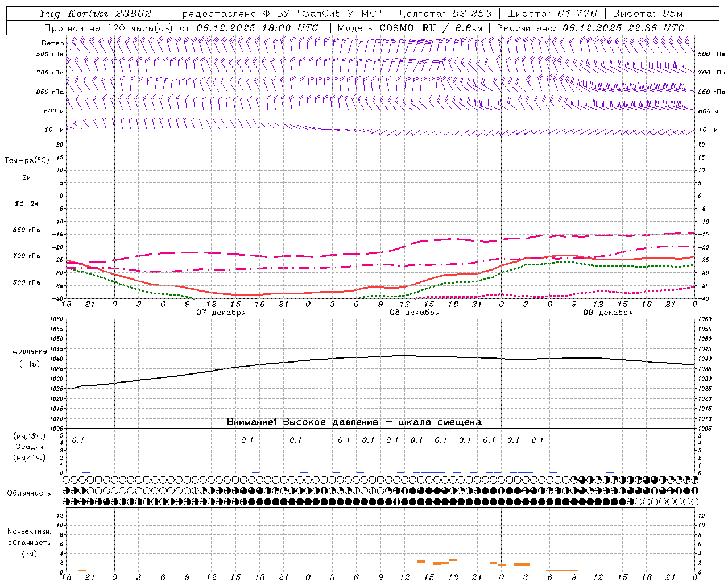This screenshot has height=582, width=728.
Task: Click the dashed line sample under 700 гПа legend
Action: pos(25,263)
